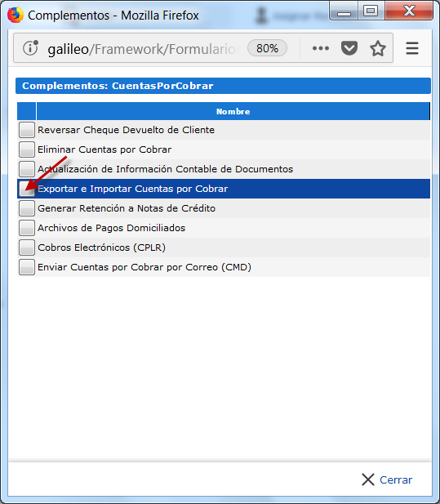Bookmark this page with the star icon
Viewport: 440px width, 504px height.
pos(378,48)
